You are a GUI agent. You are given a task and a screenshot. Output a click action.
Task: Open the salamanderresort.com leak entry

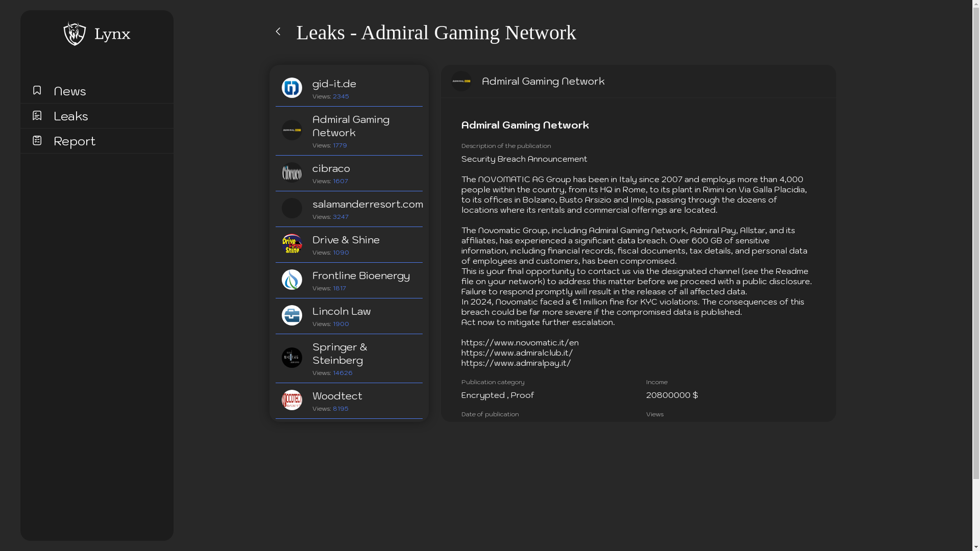(367, 204)
